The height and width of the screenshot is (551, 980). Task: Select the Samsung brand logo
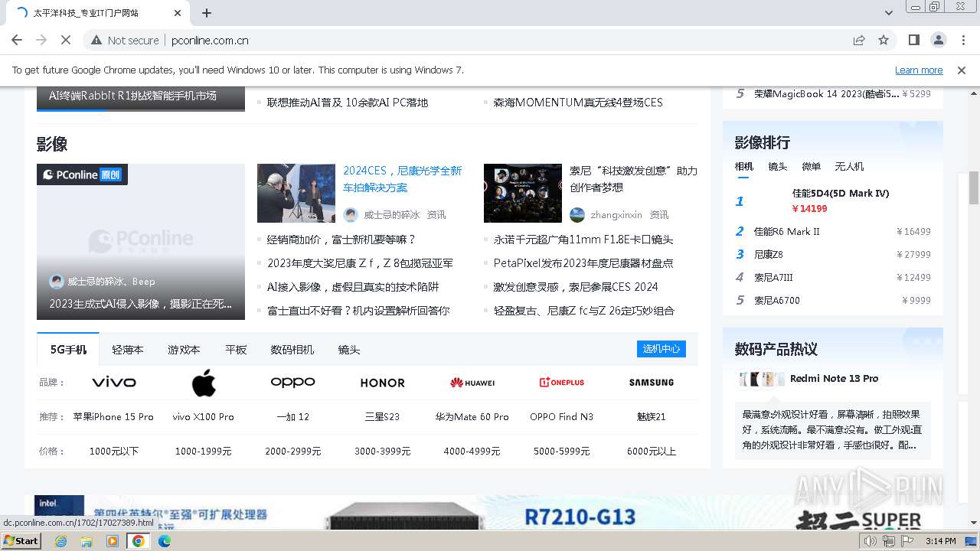pyautogui.click(x=652, y=382)
